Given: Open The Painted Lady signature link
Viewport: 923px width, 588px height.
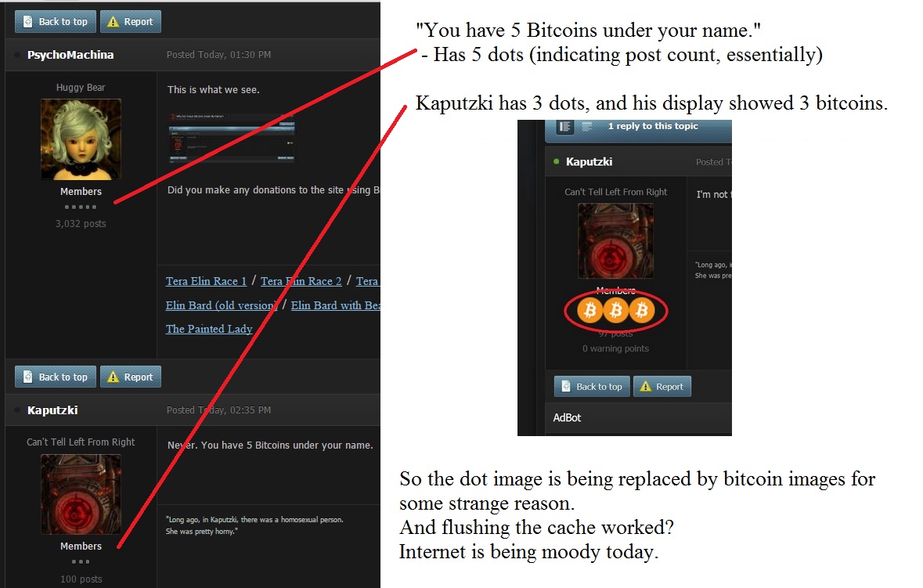Looking at the screenshot, I should [x=209, y=329].
